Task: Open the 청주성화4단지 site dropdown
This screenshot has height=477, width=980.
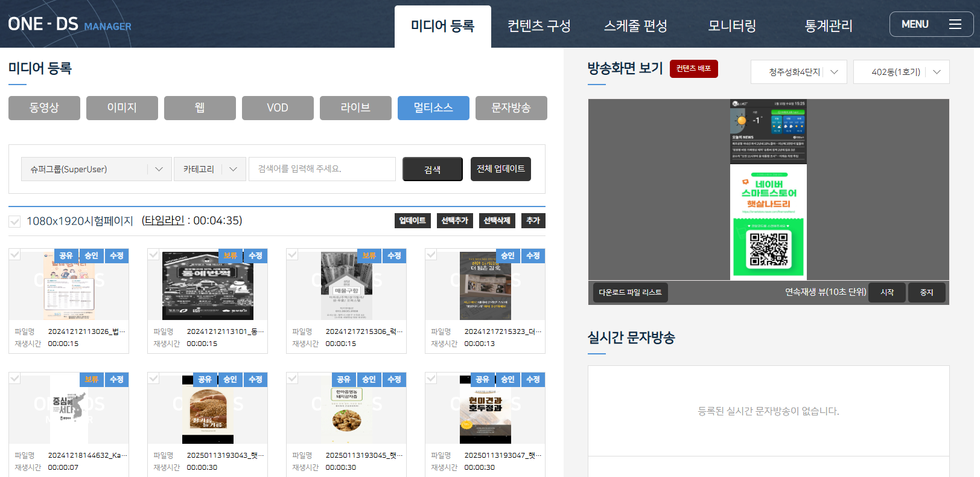Action: tap(799, 72)
